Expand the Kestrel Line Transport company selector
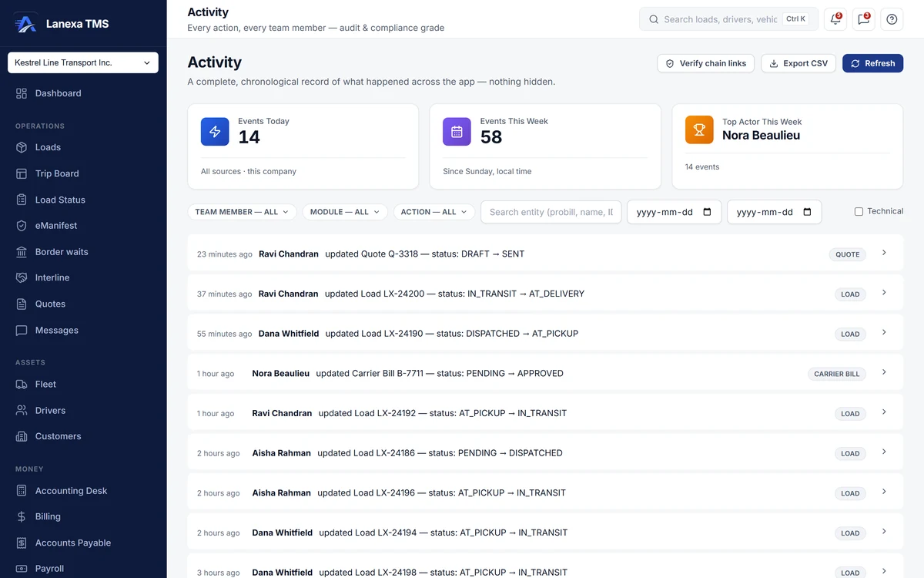 pos(83,62)
